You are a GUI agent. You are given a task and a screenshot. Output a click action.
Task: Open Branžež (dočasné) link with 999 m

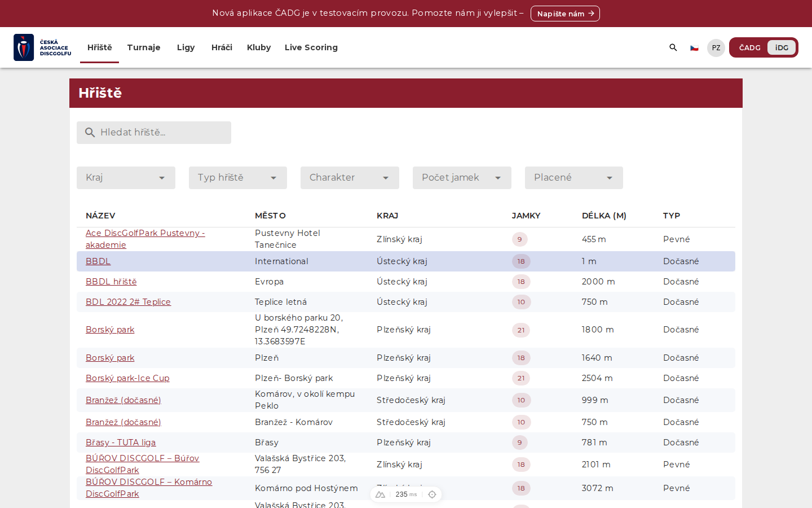click(x=123, y=400)
